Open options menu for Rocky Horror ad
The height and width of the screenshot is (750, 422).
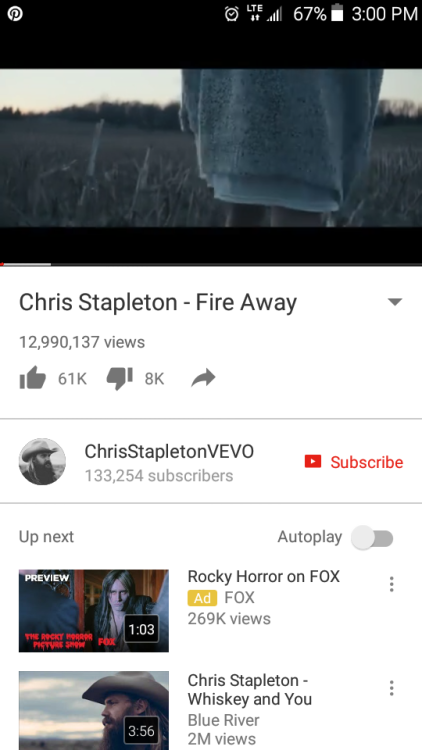(391, 584)
